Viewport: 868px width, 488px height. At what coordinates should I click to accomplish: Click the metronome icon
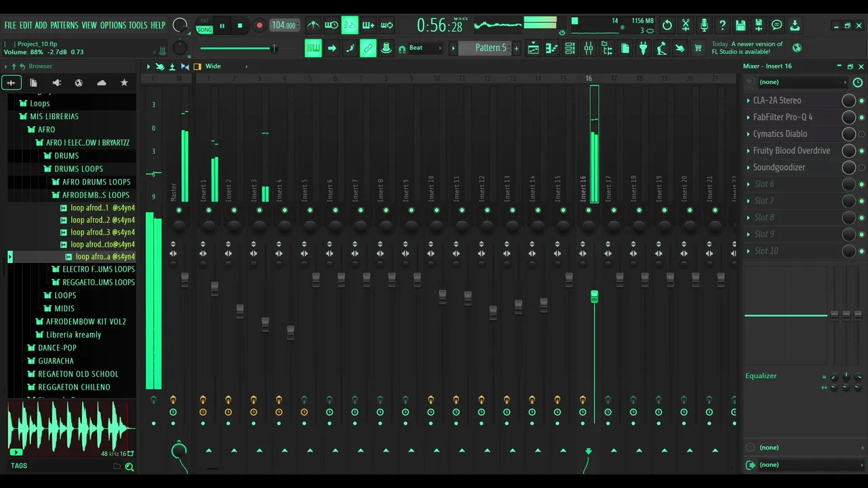(x=313, y=26)
